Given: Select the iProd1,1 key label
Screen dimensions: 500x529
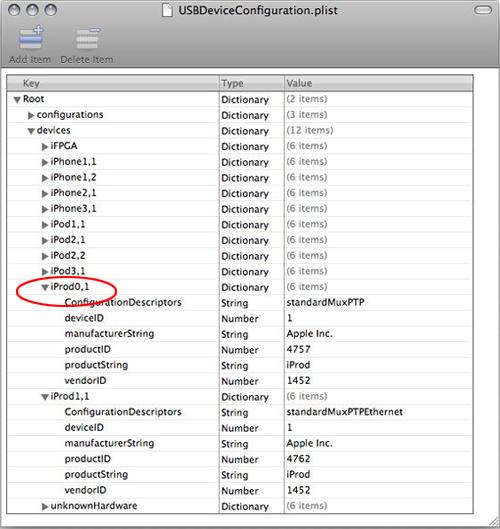Looking at the screenshot, I should point(70,396).
